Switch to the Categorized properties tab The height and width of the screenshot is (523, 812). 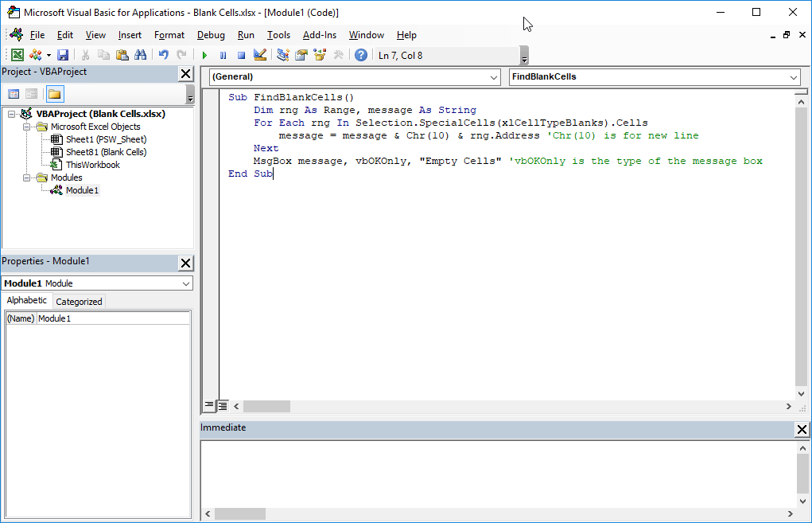coord(79,302)
